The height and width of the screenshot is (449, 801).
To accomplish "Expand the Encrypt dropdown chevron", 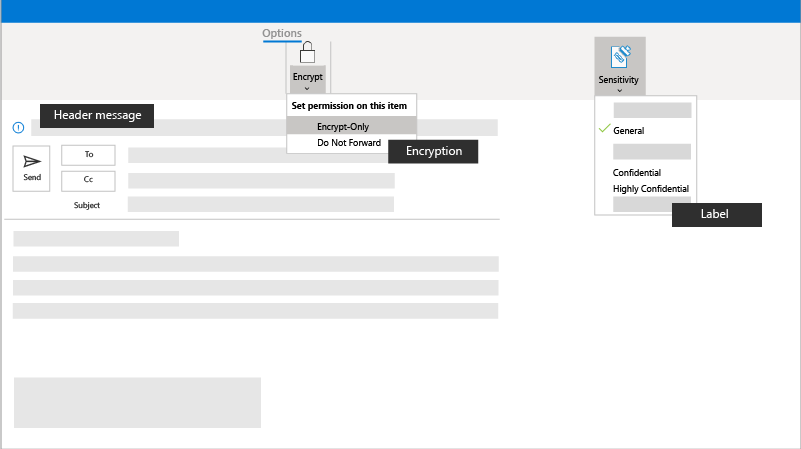I will 307,89.
